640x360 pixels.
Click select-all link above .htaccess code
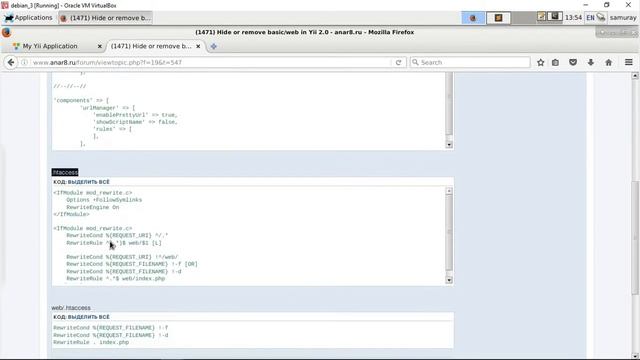coord(89,182)
